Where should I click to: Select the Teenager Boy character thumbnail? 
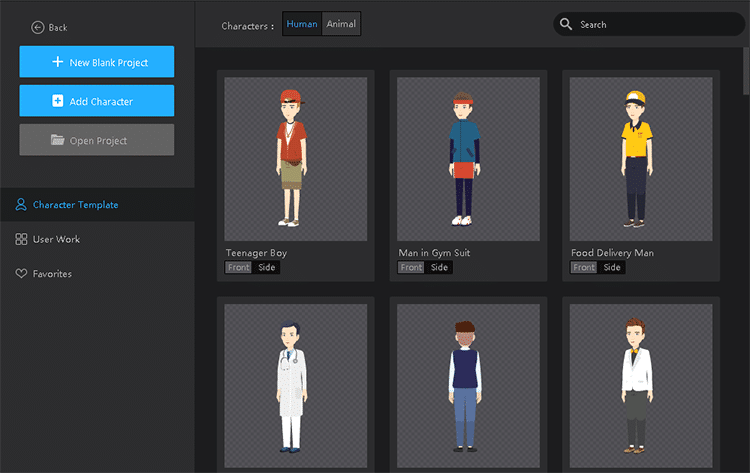[x=295, y=158]
